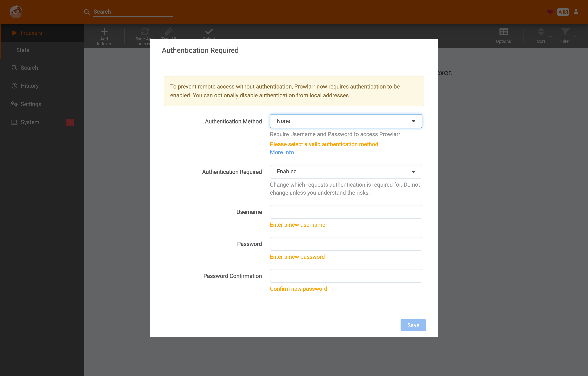Open System in the sidebar

(x=42, y=122)
